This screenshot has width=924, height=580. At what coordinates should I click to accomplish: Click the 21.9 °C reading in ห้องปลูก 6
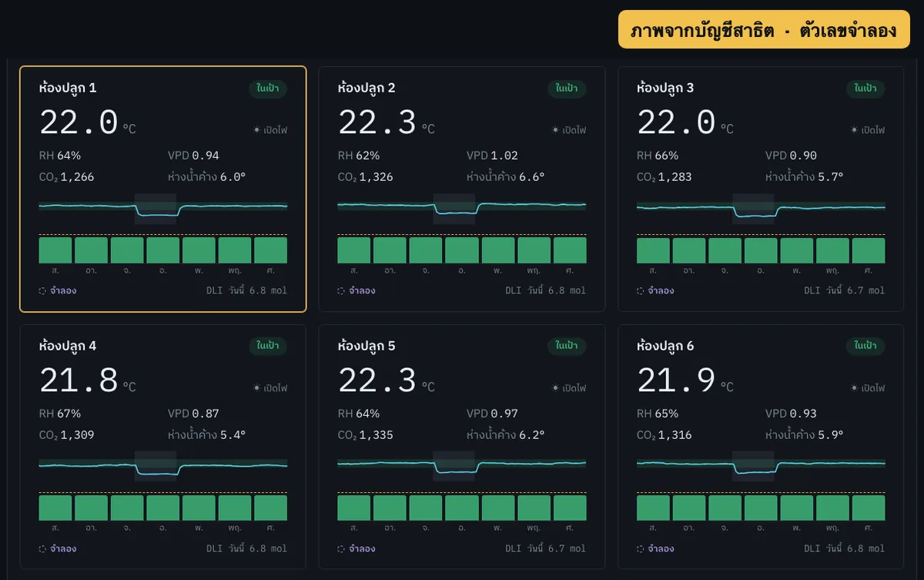(685, 381)
